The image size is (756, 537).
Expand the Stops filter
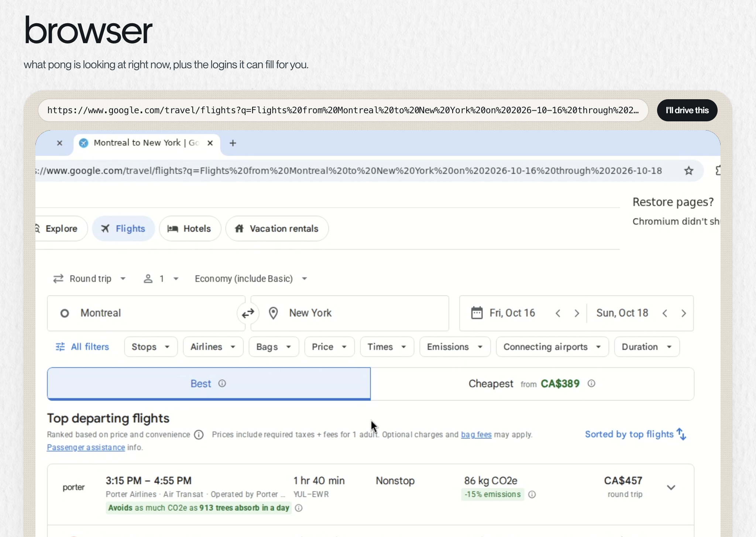(x=151, y=347)
